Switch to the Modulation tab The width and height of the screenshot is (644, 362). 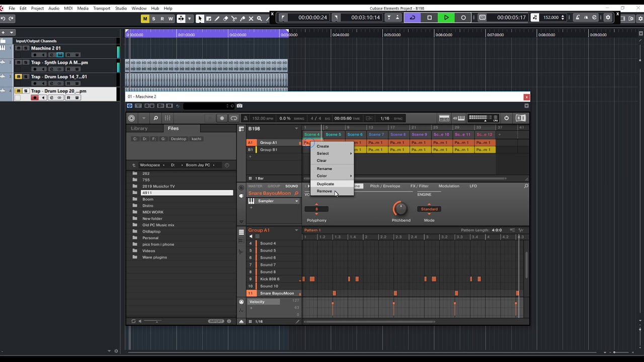click(449, 186)
